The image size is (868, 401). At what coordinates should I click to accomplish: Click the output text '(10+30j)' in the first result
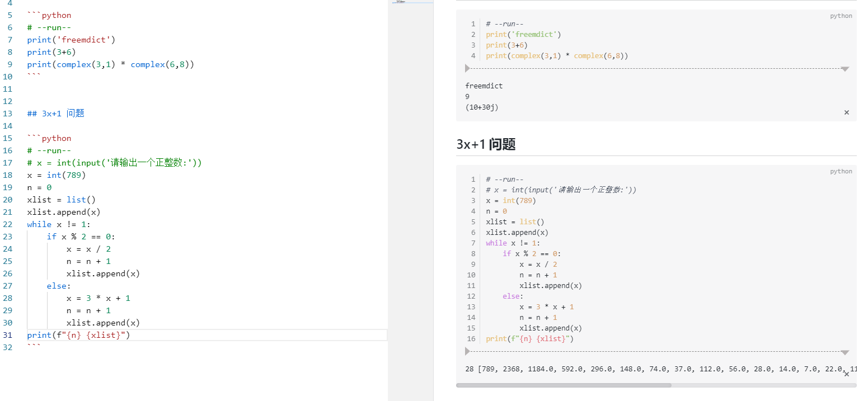click(481, 107)
